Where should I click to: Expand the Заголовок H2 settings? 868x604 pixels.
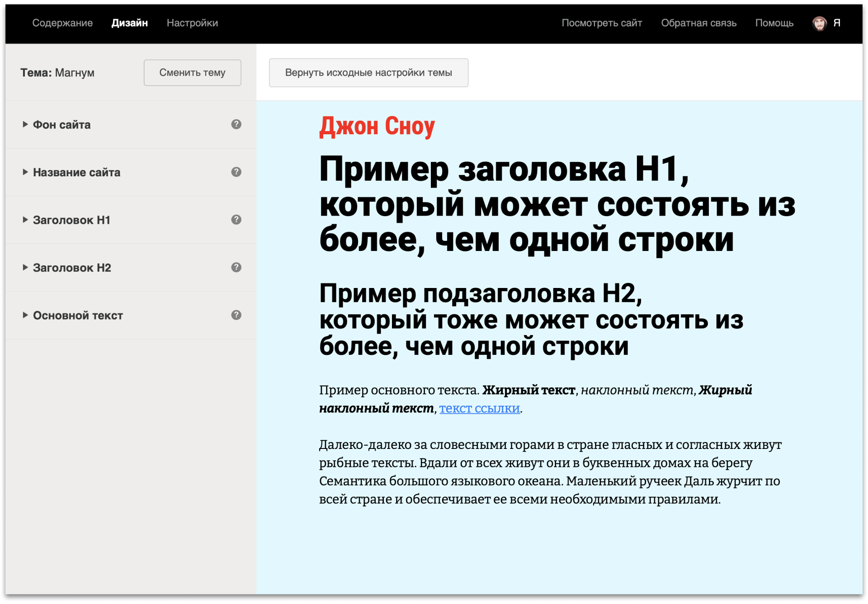coord(25,268)
